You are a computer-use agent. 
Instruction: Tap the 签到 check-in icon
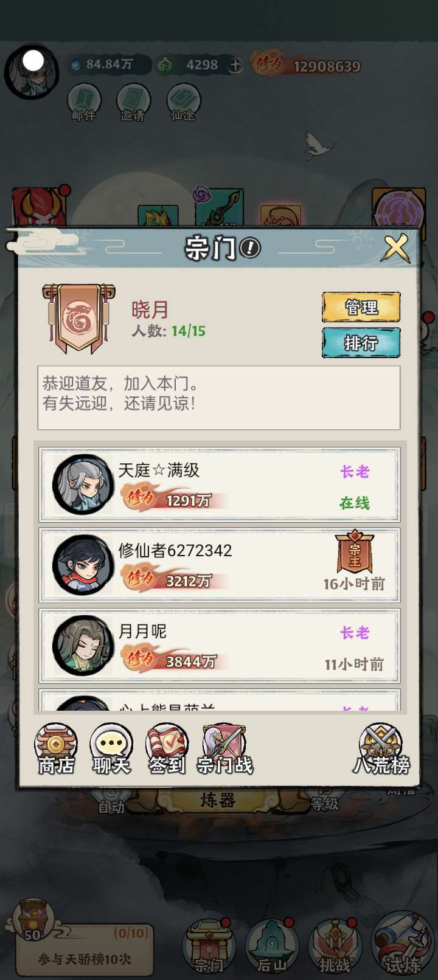pyautogui.click(x=167, y=749)
